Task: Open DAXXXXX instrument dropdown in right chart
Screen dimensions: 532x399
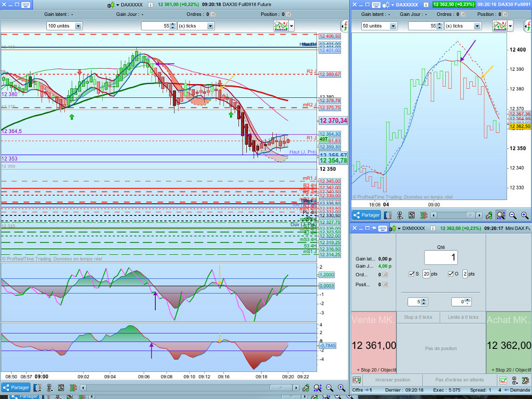Action: click(x=393, y=5)
